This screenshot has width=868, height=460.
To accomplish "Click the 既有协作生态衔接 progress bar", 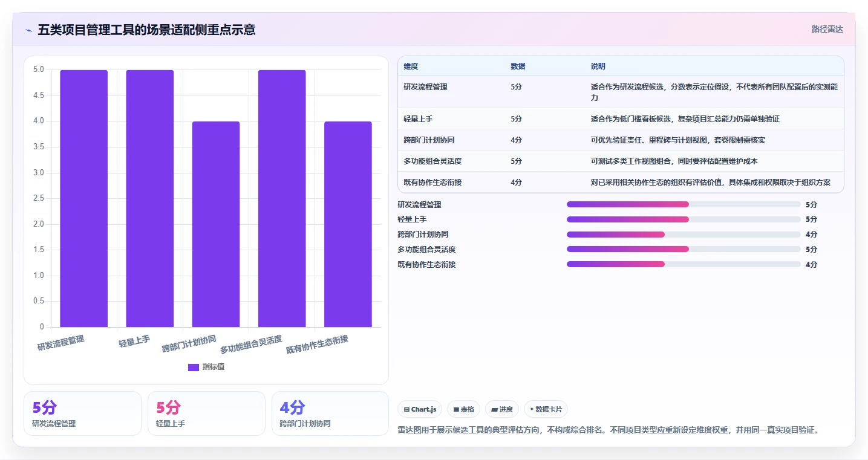I will 684,264.
